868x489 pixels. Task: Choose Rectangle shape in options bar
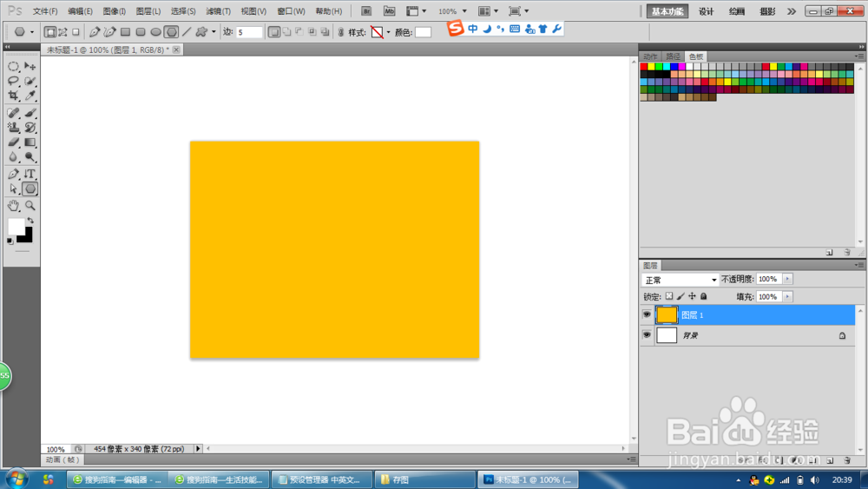[x=125, y=32]
